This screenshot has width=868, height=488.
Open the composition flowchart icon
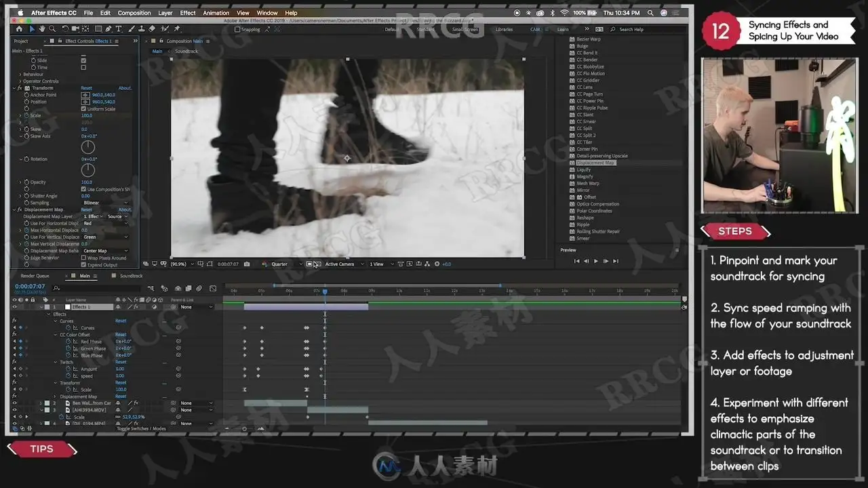(x=428, y=264)
